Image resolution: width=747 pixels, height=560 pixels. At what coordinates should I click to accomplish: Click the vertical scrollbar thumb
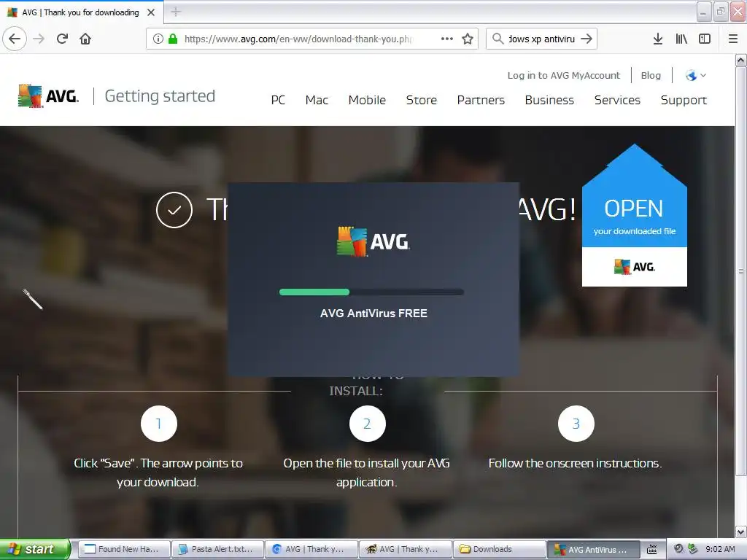tap(740, 271)
